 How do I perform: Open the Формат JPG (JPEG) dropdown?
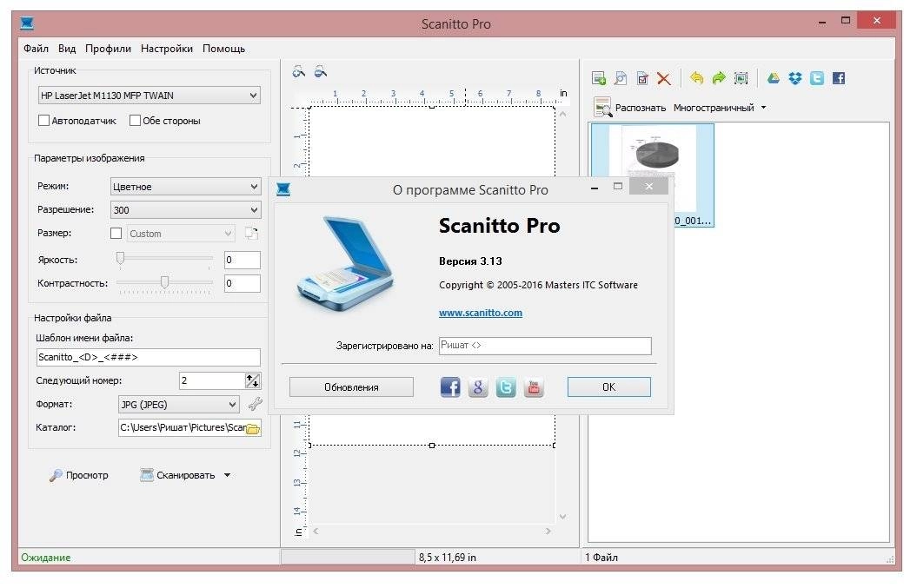tap(178, 405)
